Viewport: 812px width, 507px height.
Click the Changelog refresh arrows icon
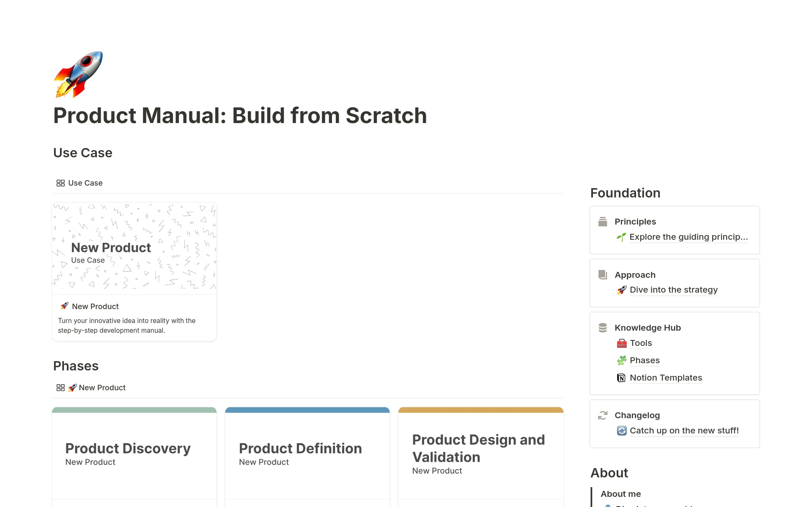(x=603, y=415)
